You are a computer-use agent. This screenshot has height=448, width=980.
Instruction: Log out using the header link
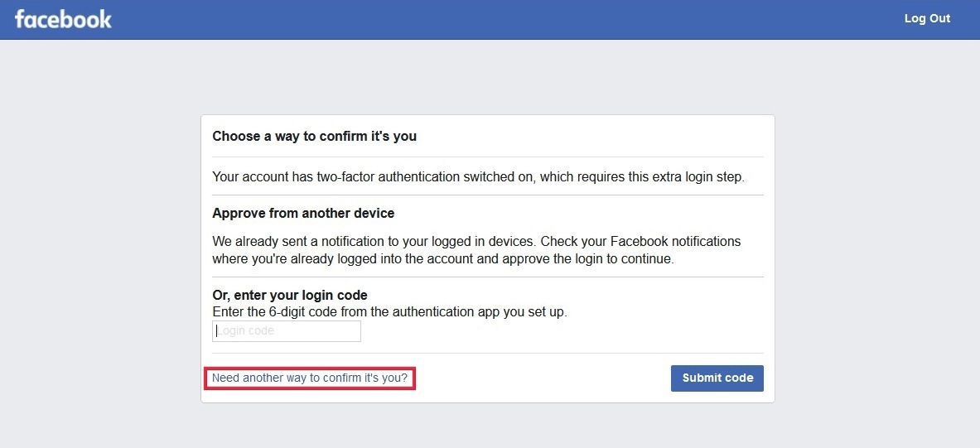927,18
